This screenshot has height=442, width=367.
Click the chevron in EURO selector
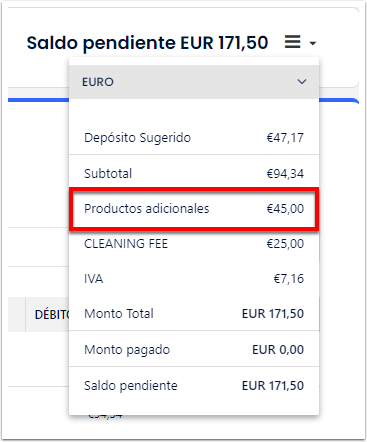coord(302,82)
